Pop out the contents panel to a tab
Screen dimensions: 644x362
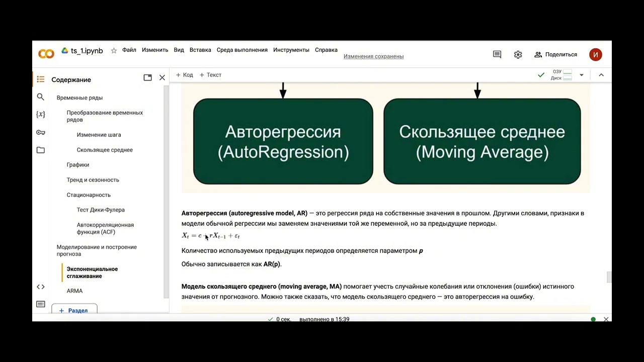tap(147, 77)
